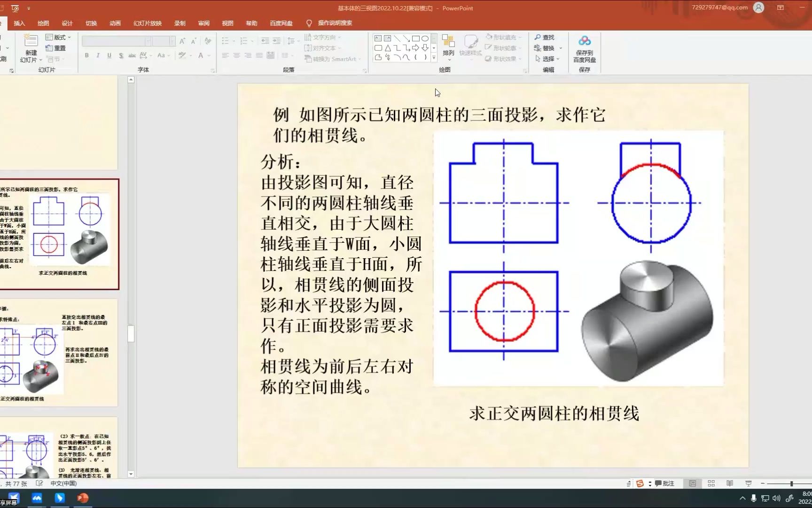
Task: Open the 选择 (Select) dropdown
Action: click(x=548, y=58)
